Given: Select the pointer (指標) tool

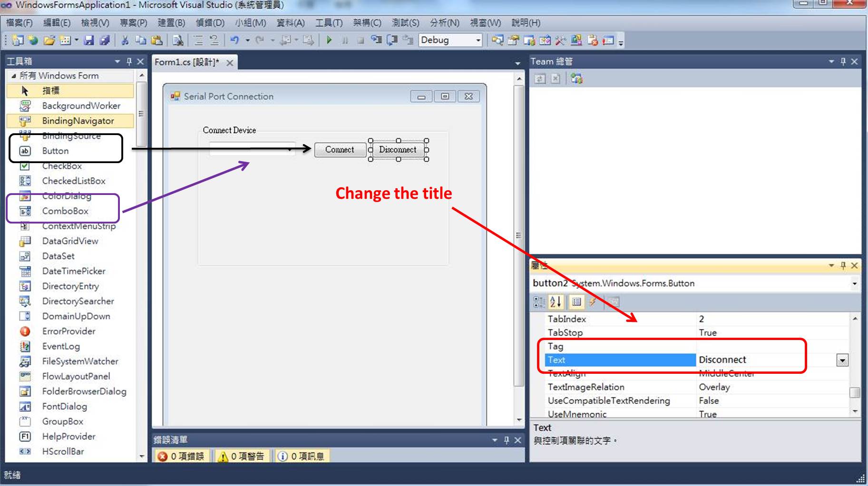Looking at the screenshot, I should (x=70, y=91).
